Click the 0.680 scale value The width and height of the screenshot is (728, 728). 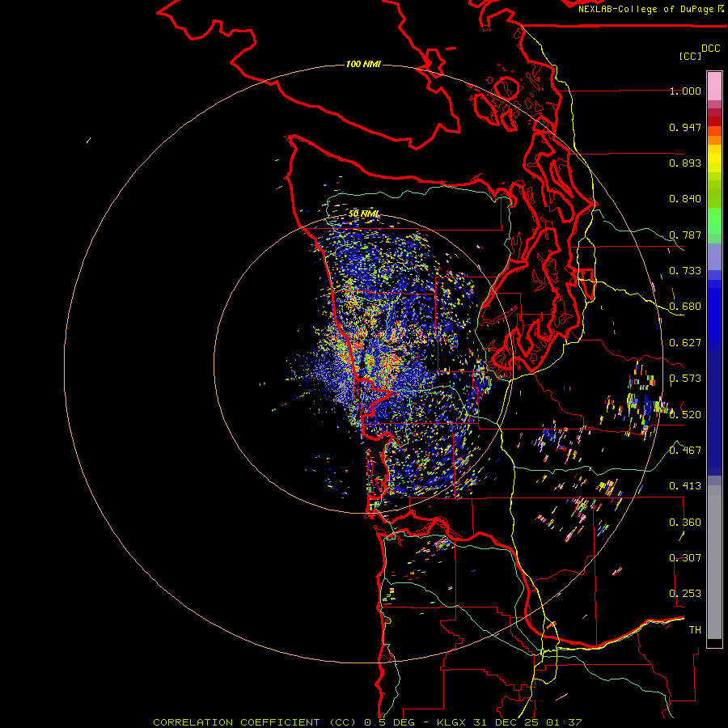[685, 307]
